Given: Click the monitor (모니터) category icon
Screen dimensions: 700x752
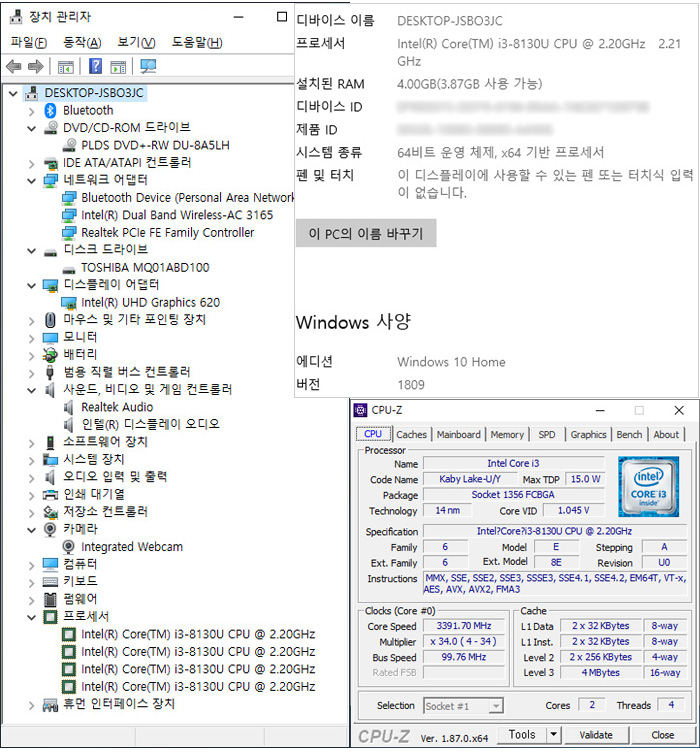Looking at the screenshot, I should [50, 338].
